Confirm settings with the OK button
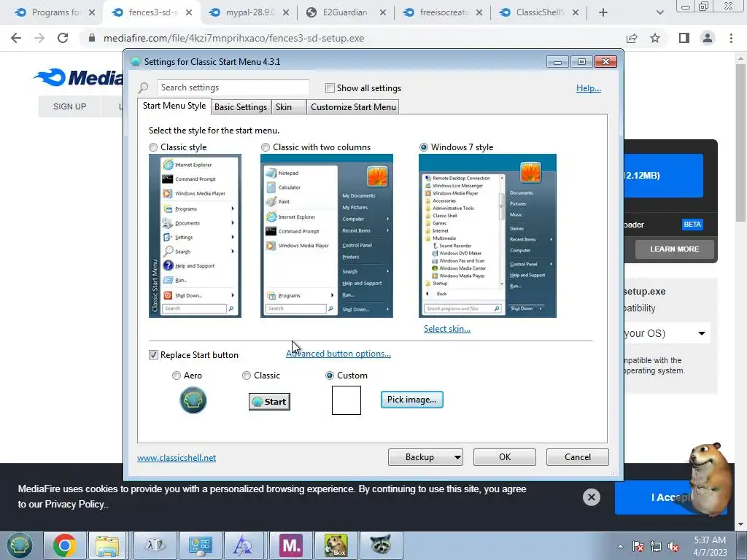This screenshot has width=747, height=560. pos(505,457)
